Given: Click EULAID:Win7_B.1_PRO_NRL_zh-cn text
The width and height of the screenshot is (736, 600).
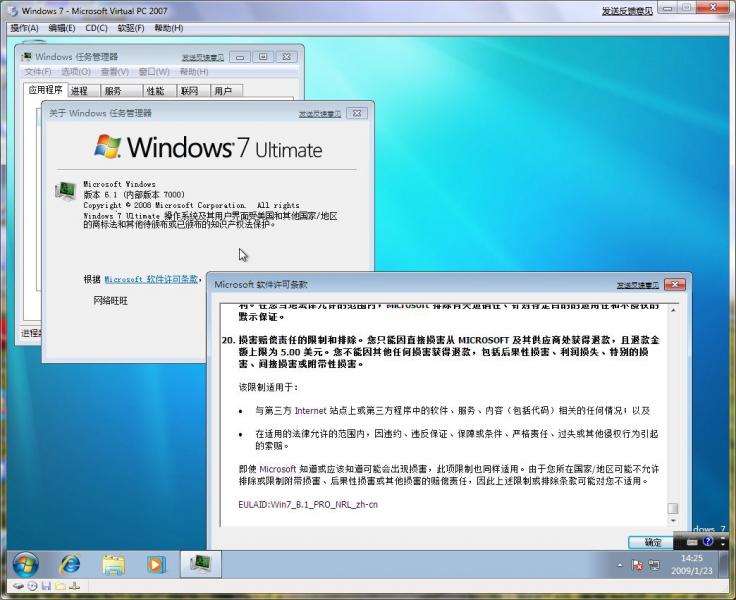Looking at the screenshot, I should tap(308, 505).
